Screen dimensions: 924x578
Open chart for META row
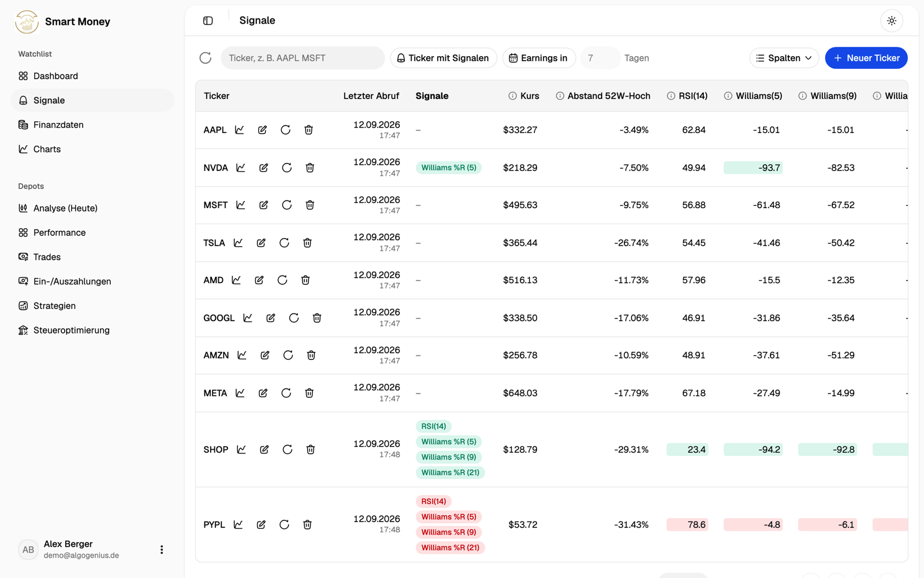point(240,393)
